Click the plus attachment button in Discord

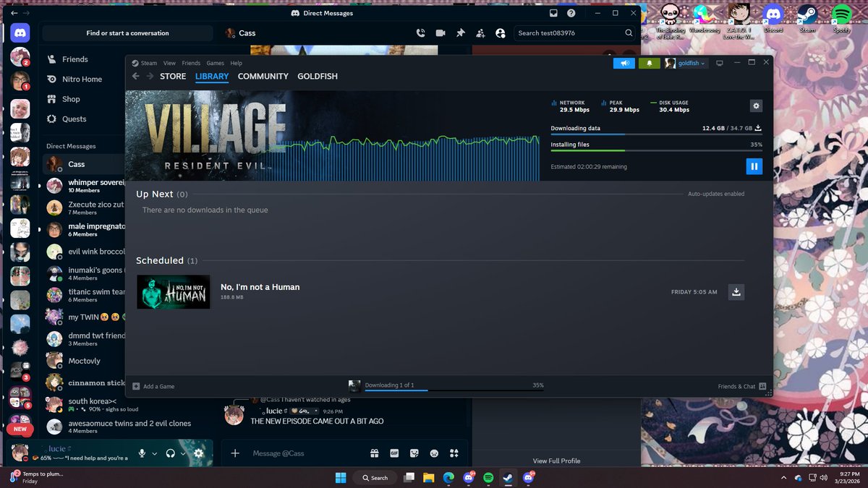235,453
